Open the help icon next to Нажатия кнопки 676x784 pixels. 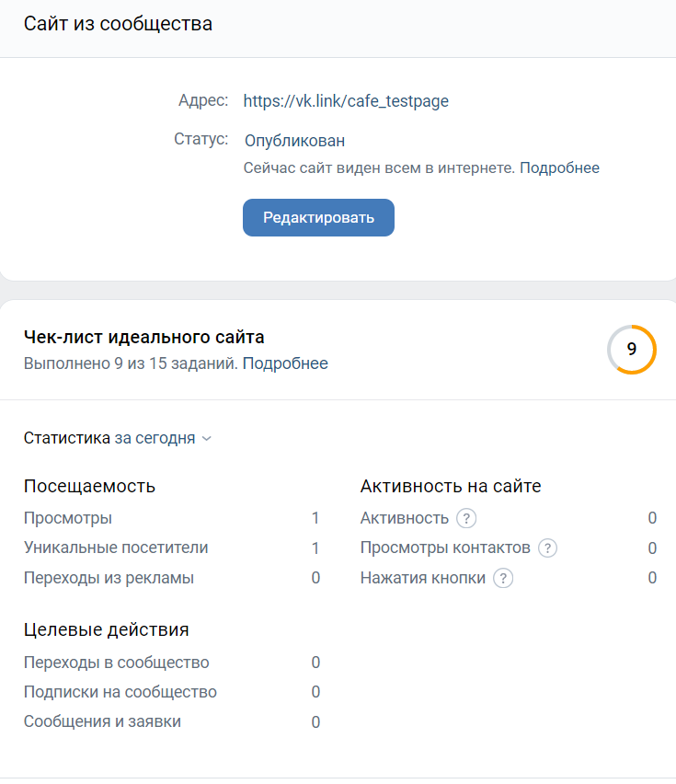[503, 578]
